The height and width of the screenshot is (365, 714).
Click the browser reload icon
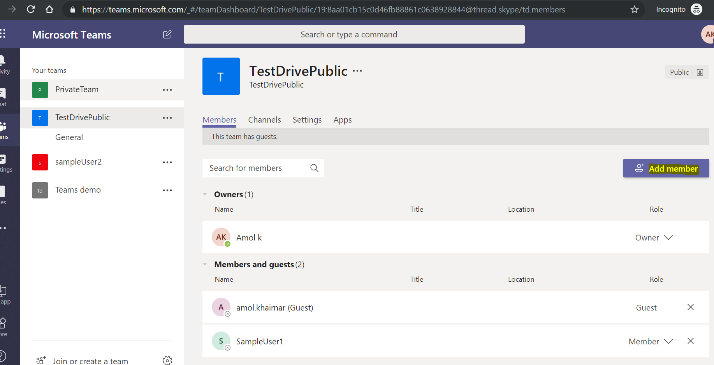(x=31, y=9)
